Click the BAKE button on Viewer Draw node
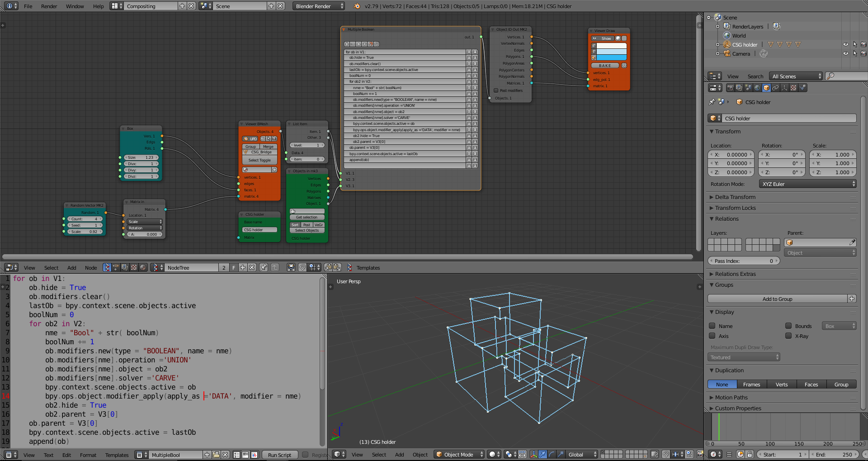 coord(605,65)
